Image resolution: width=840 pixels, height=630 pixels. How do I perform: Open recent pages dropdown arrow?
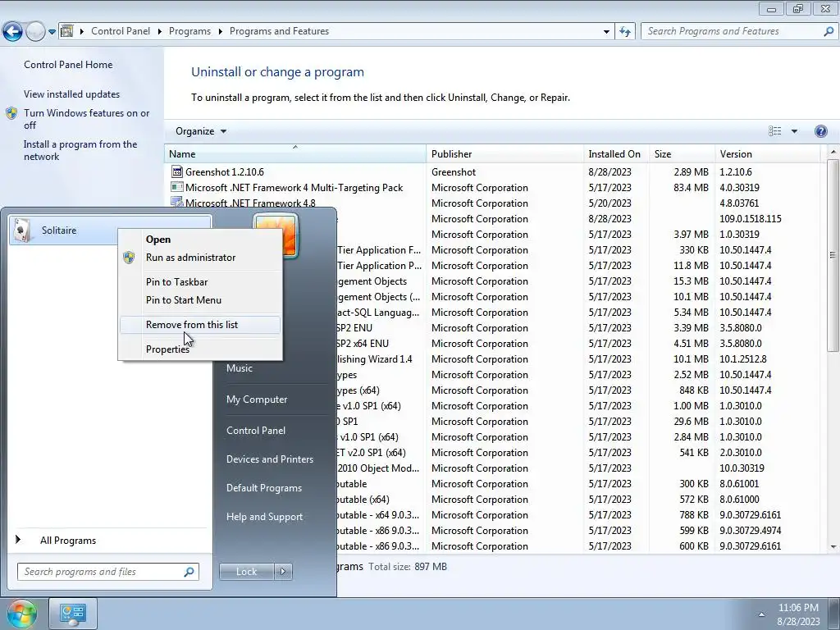point(52,32)
